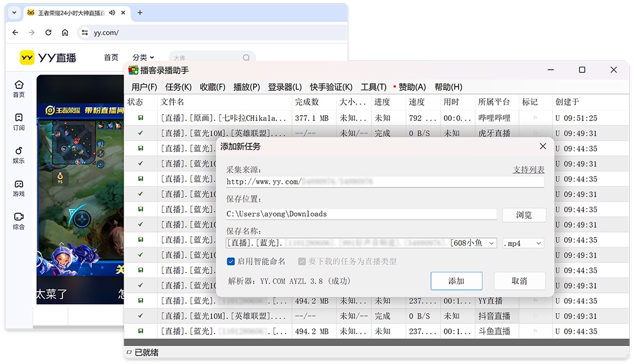Click 取消 in the 添加新任务 dialog
The height and width of the screenshot is (364, 634).
point(519,281)
